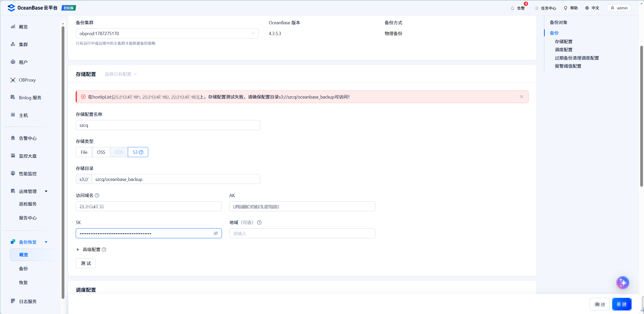Image resolution: width=644 pixels, height=314 pixels.
Task: Click the 租户 tenant icon
Action: (x=13, y=62)
